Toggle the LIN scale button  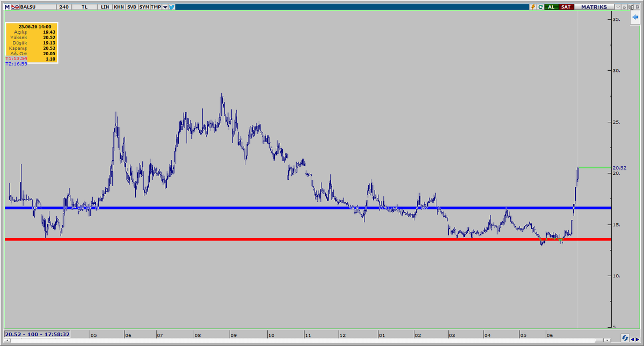(x=105, y=7)
